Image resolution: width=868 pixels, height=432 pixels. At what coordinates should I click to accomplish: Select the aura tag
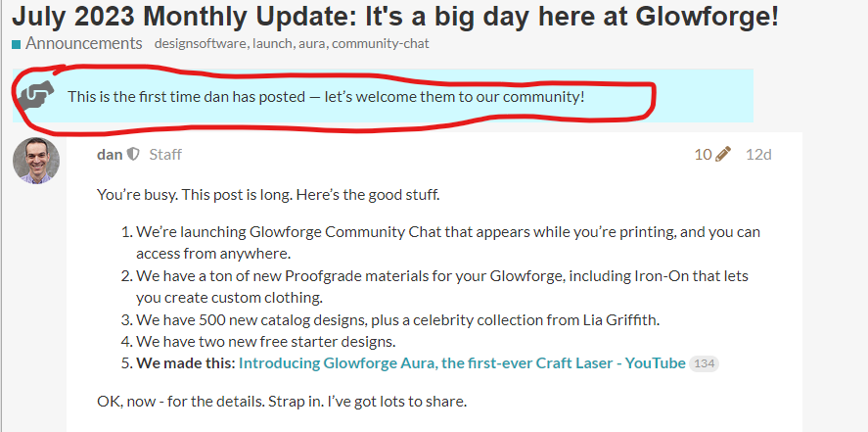(x=313, y=43)
